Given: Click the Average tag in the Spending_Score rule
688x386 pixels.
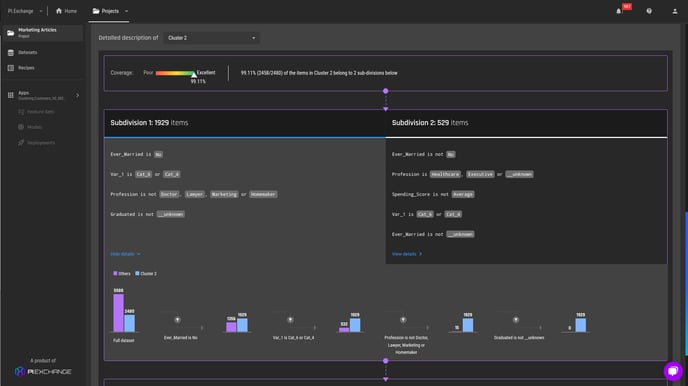Looking at the screenshot, I should tap(463, 194).
